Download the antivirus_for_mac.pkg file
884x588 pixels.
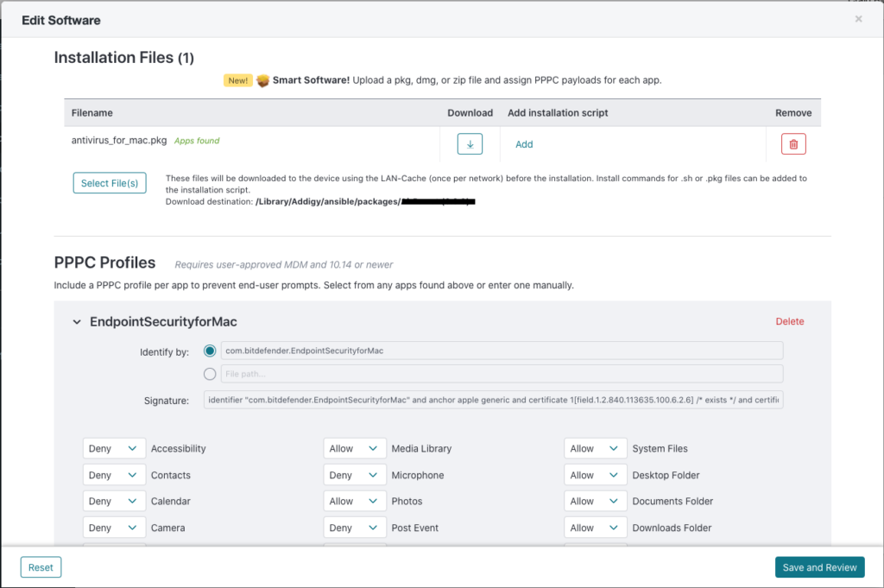tap(469, 144)
